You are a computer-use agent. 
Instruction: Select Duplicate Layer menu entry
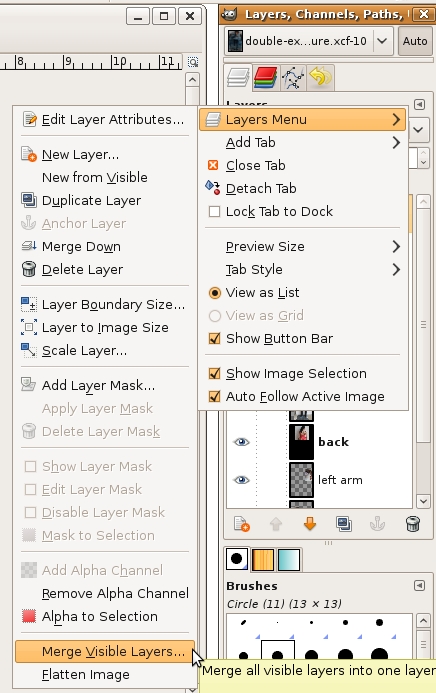pos(105,200)
